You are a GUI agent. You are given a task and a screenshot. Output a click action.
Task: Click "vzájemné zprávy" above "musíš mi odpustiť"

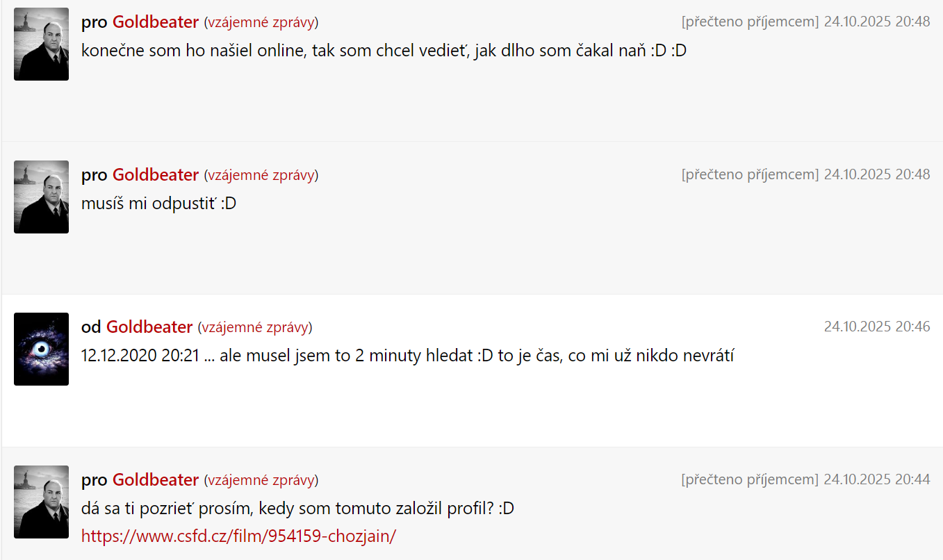[261, 176]
